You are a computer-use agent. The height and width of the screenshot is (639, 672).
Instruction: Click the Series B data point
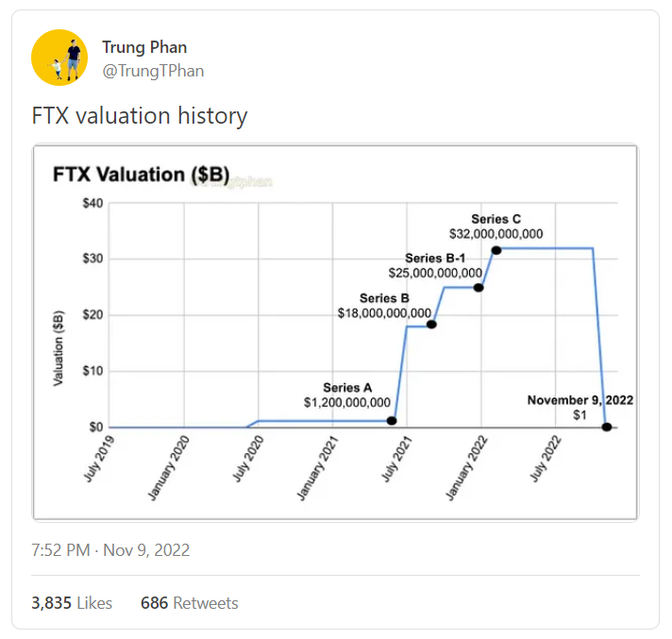[x=431, y=324]
